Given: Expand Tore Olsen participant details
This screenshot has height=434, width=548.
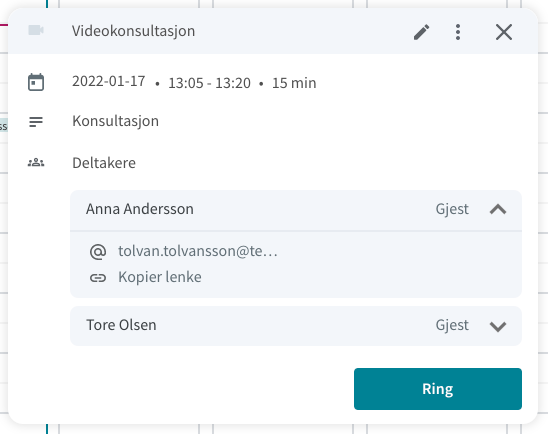Looking at the screenshot, I should pyautogui.click(x=498, y=326).
